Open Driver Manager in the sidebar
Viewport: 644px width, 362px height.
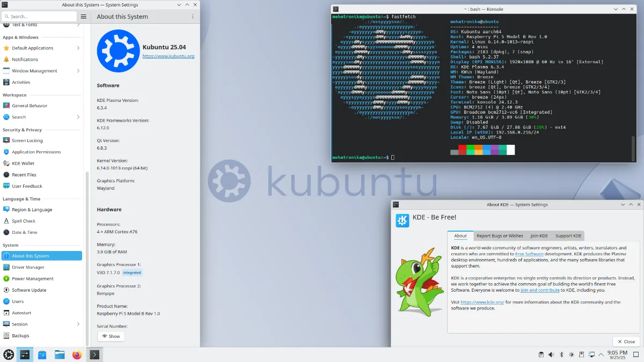[42, 267]
